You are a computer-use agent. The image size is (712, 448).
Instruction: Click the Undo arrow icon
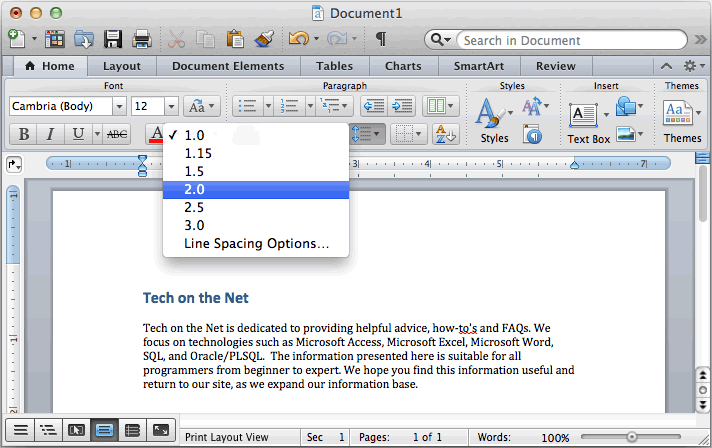click(298, 39)
